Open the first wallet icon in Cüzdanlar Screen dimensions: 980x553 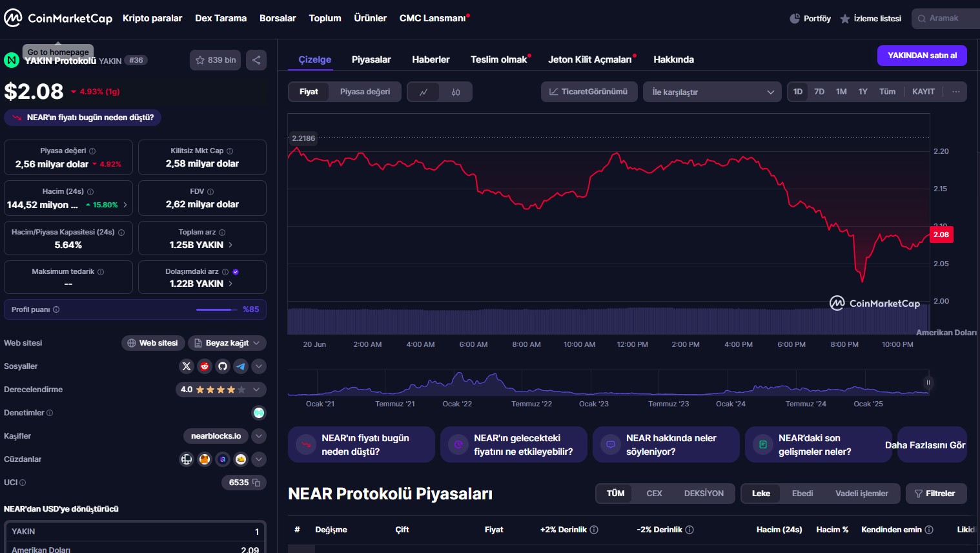(187, 459)
